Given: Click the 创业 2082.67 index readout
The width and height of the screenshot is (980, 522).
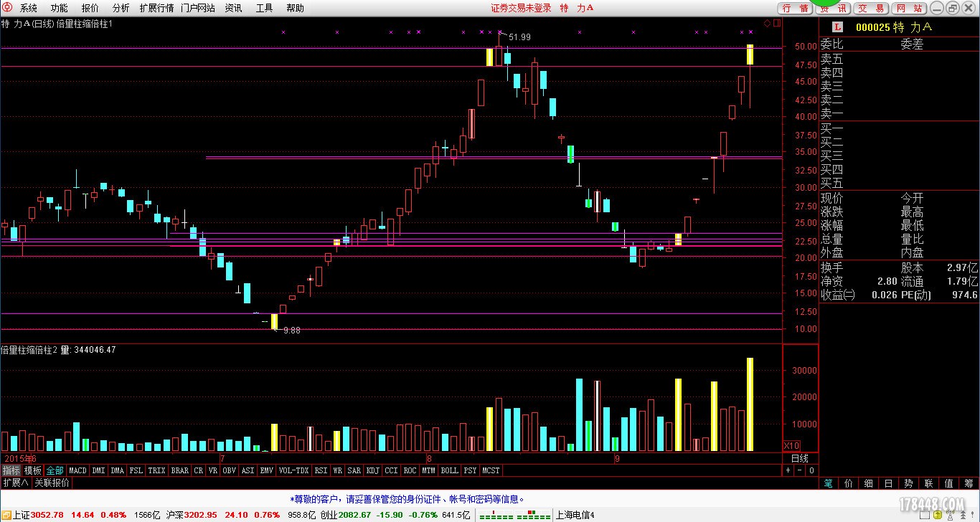Looking at the screenshot, I should [x=346, y=515].
